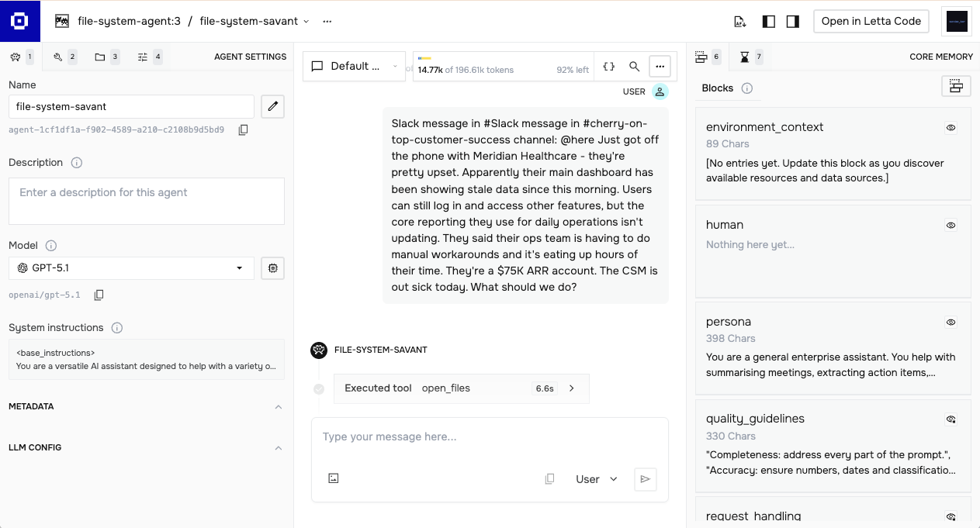
Task: Click the copy icon in message composer
Action: coord(549,479)
